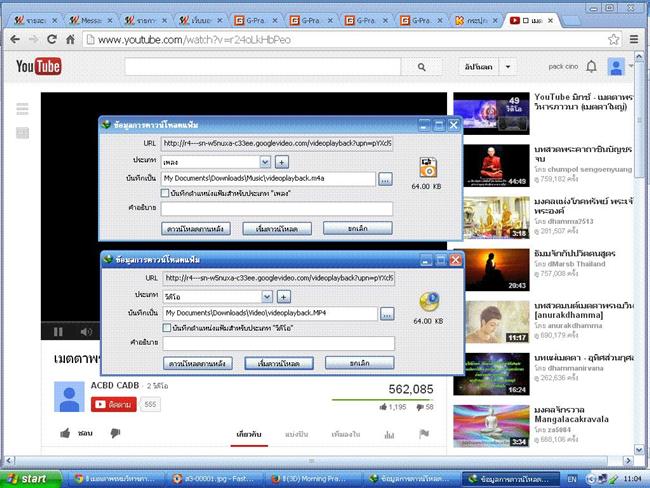Click Start Download in the video dialog
The image size is (650, 488).
tap(279, 363)
